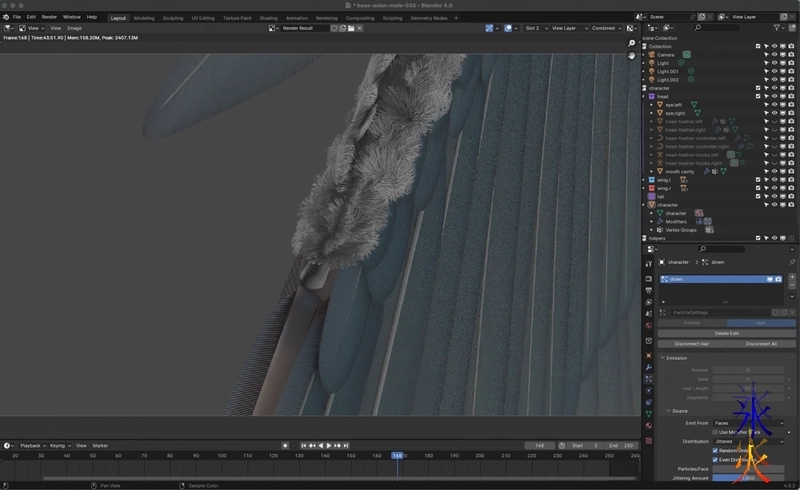Toggle the Even Distribution checkbox

715,459
